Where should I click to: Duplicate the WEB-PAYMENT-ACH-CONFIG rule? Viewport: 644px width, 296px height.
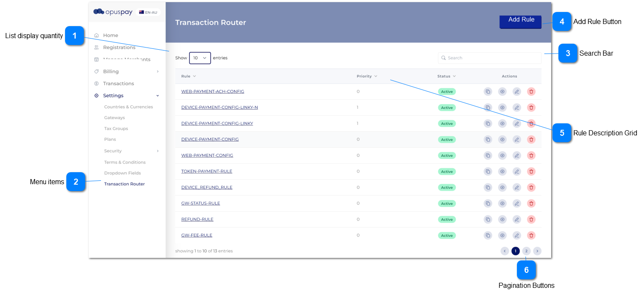point(488,91)
